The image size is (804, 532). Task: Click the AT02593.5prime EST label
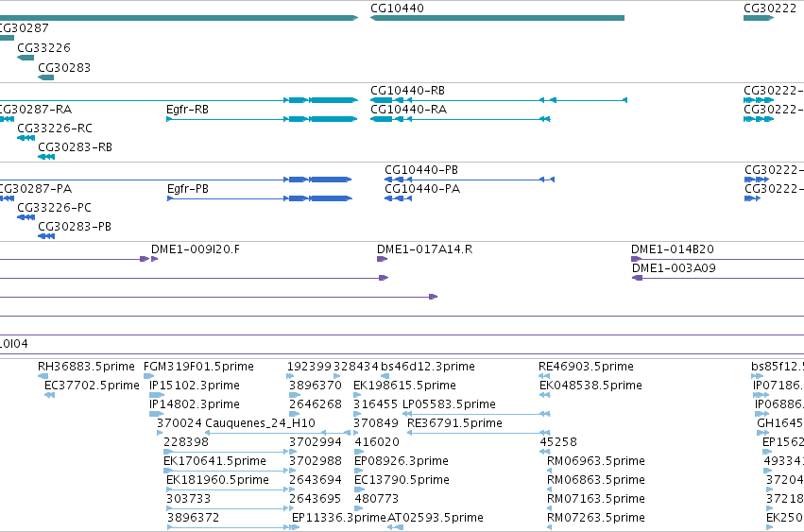[436, 517]
